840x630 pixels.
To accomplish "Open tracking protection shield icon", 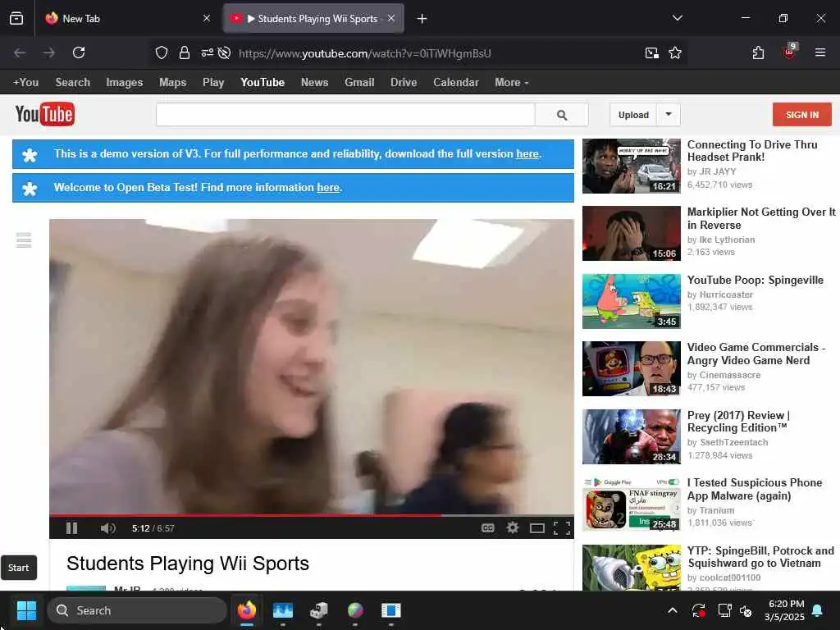I will click(x=162, y=52).
